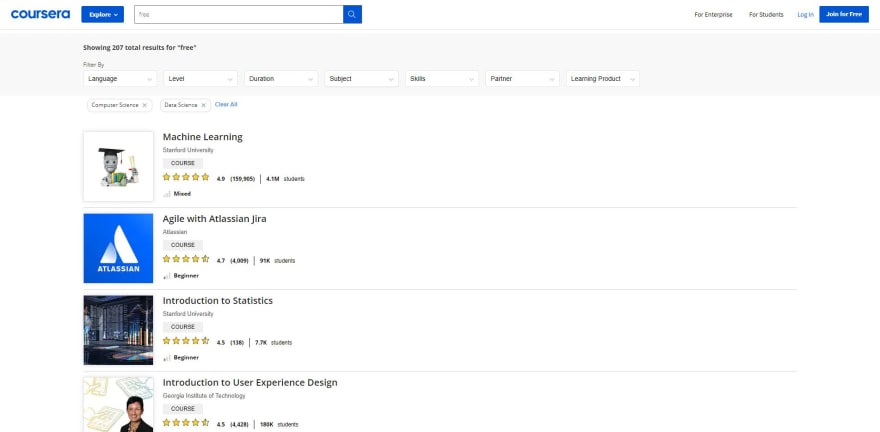This screenshot has width=880, height=432.
Task: Expand the Level filter dropdown
Action: point(200,79)
